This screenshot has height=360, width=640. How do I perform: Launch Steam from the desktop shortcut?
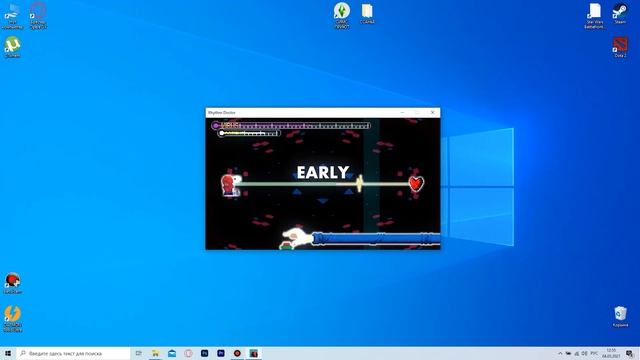coord(620,13)
